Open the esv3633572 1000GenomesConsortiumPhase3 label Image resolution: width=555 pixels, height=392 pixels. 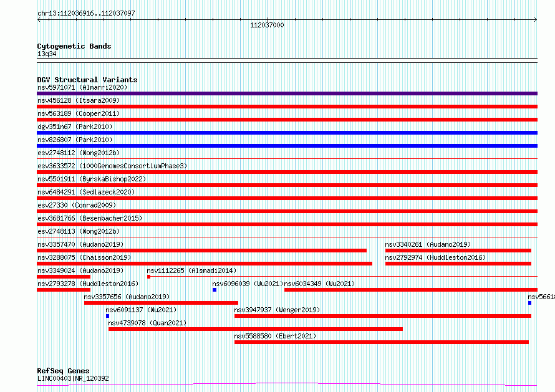[x=112, y=166]
